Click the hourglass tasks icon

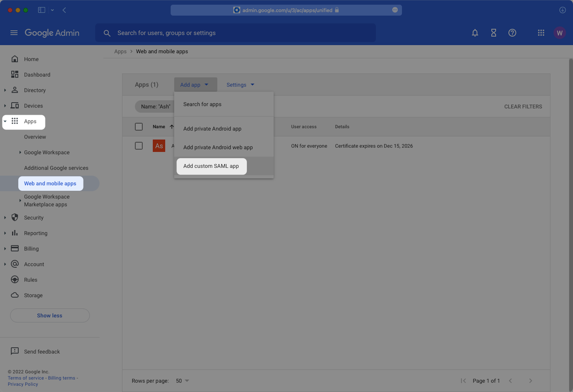point(493,33)
